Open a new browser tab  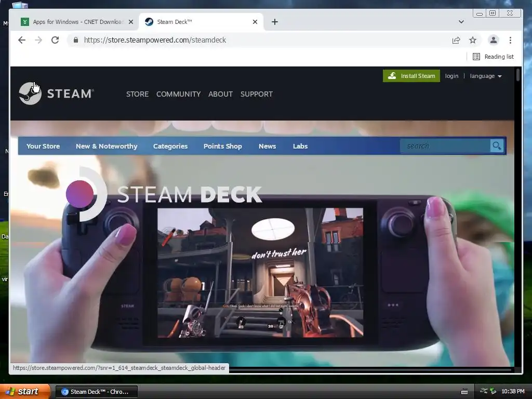point(275,22)
